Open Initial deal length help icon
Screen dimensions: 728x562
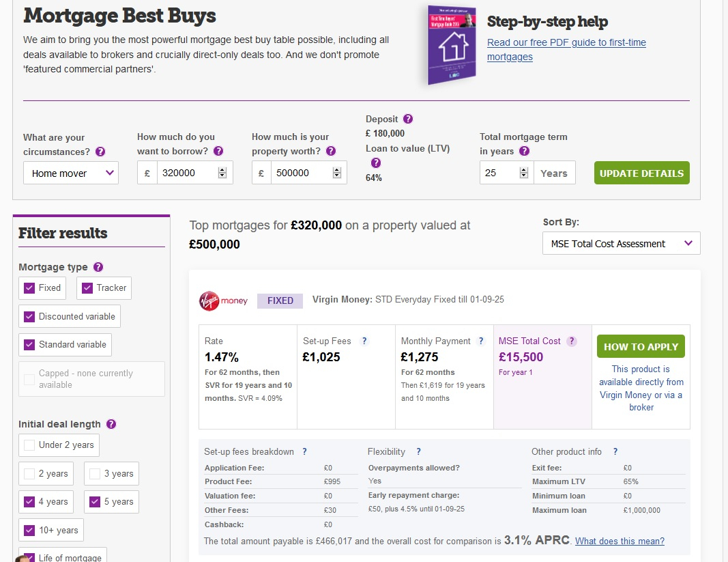pos(111,424)
